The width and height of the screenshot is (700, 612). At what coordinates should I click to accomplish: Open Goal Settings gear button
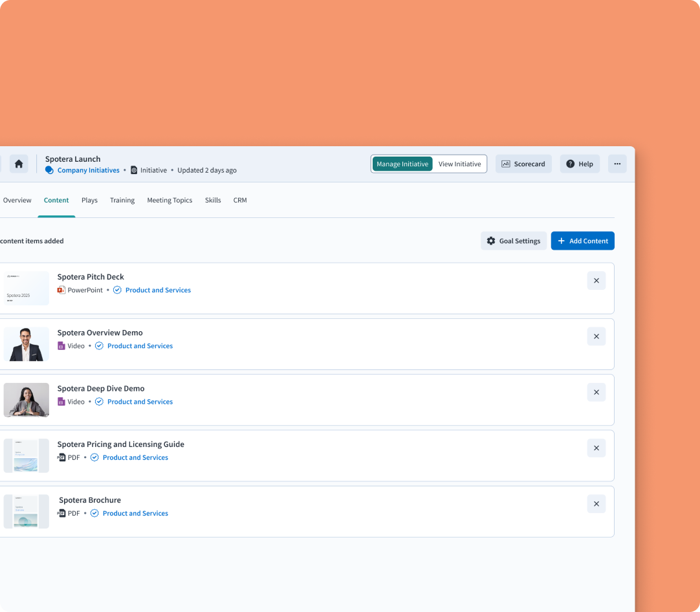(514, 241)
